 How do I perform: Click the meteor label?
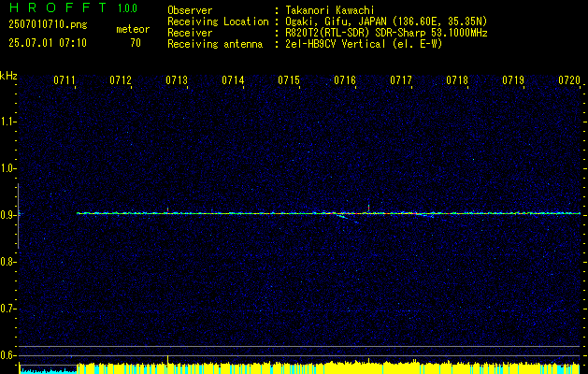(x=133, y=29)
